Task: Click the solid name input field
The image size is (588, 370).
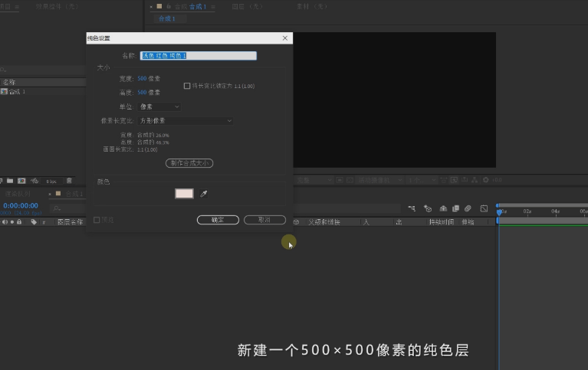Action: (199, 56)
